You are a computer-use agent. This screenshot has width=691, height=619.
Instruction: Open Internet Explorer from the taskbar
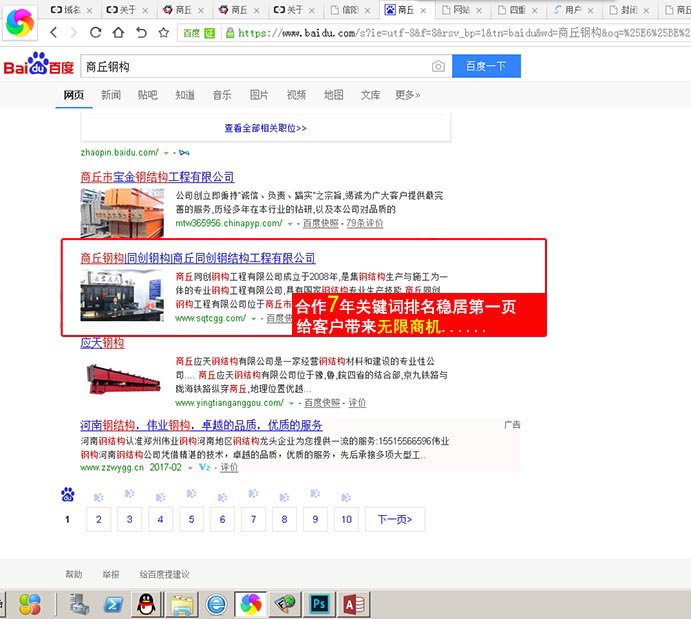pyautogui.click(x=216, y=604)
